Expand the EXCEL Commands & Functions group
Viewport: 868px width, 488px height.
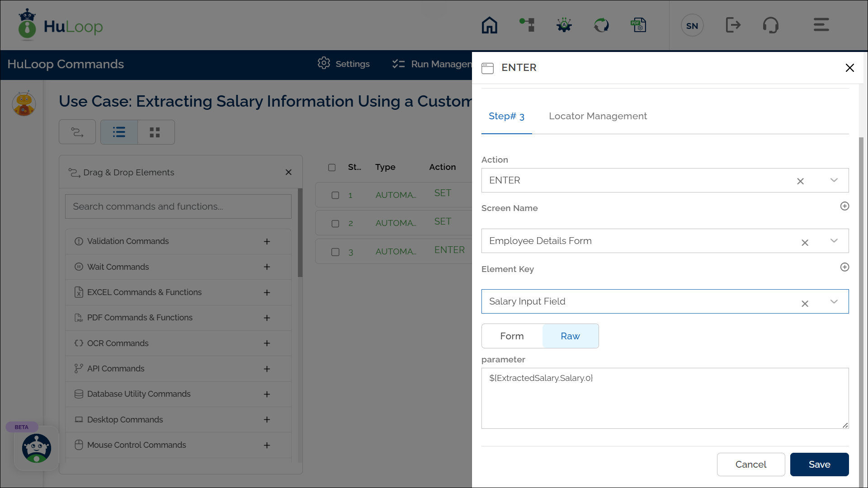coord(267,292)
